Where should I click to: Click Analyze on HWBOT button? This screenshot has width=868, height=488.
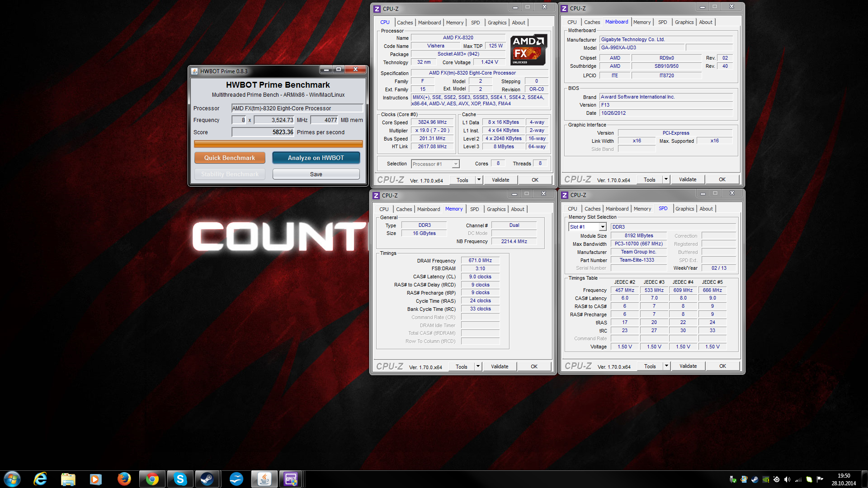pos(316,158)
